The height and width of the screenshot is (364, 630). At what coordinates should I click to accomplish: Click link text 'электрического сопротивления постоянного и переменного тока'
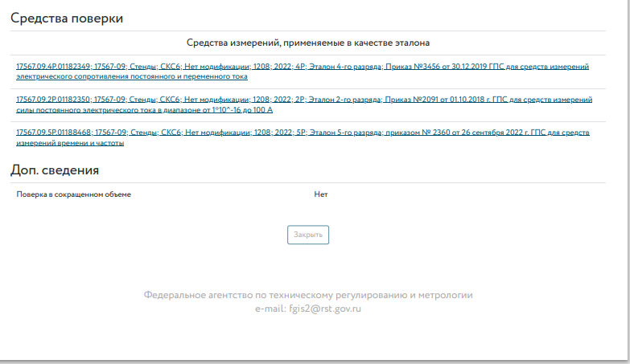point(131,77)
